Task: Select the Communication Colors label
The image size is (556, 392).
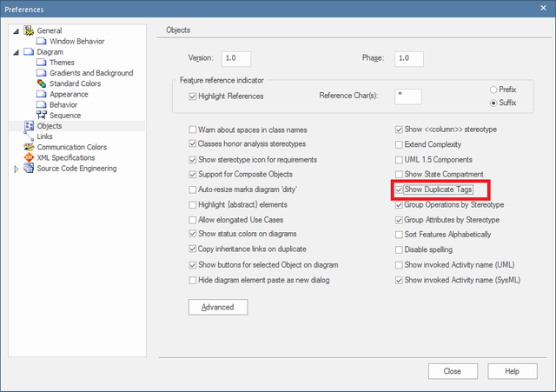Action: pyautogui.click(x=72, y=147)
